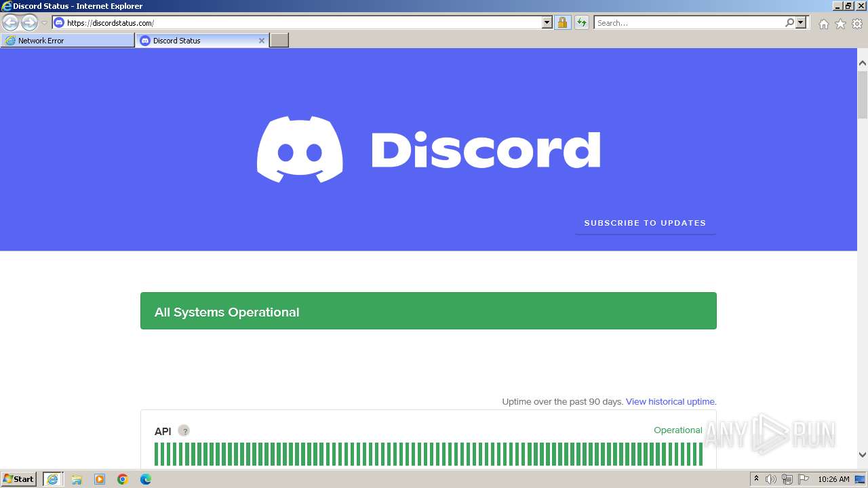Minimize the Internet Explorer window
The image size is (868, 488).
(x=837, y=5)
